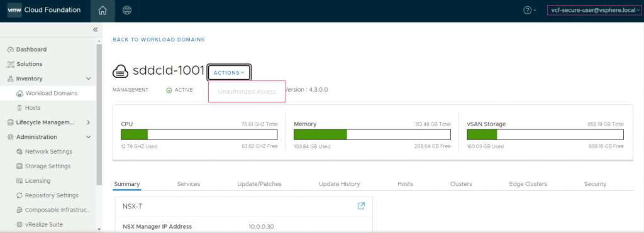Click the vSAN Storage usage bar
This screenshot has width=644, height=233.
coord(545,134)
